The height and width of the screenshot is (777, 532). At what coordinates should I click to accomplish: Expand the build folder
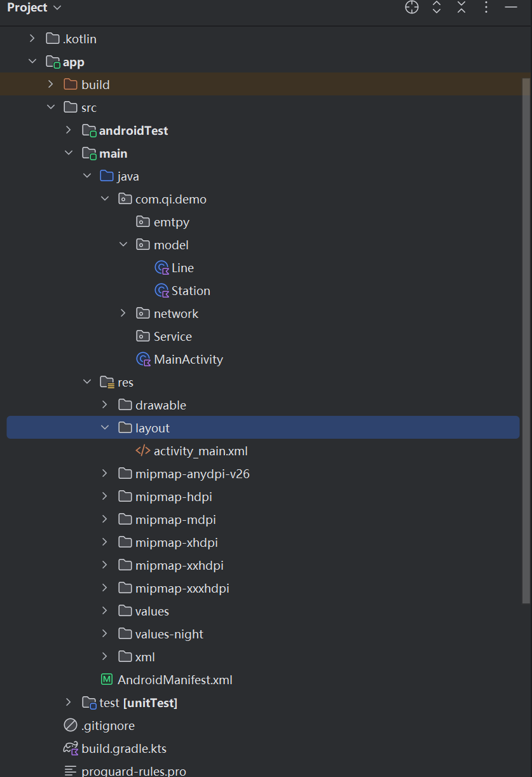(x=51, y=85)
